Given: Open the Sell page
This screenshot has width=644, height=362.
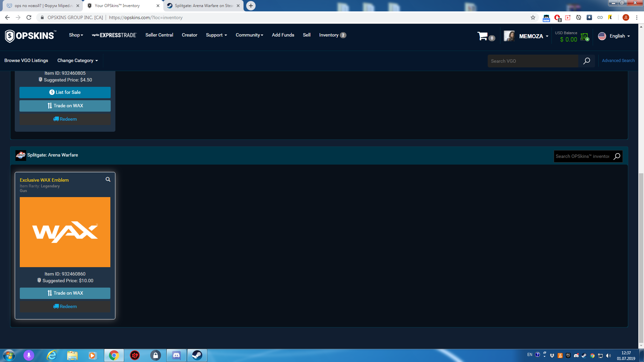Looking at the screenshot, I should click(x=307, y=35).
